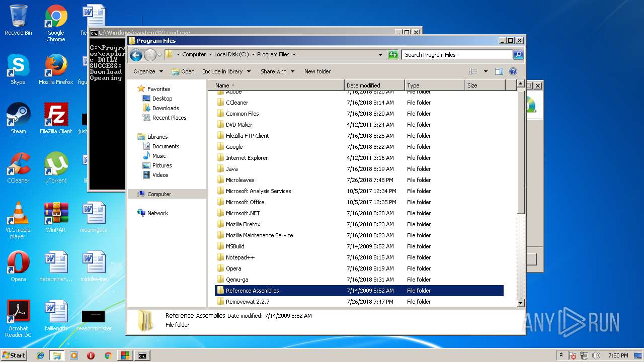This screenshot has height=362, width=644.
Task: Click the Steam desktop icon
Action: tap(18, 119)
